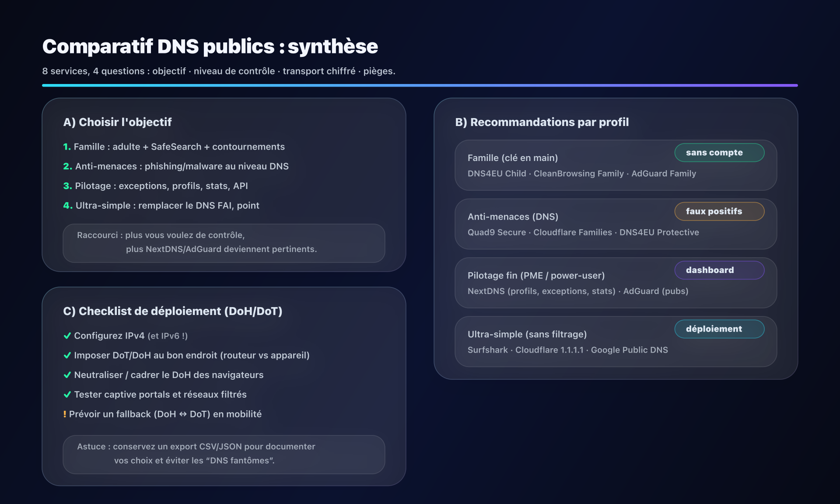
Task: Click checkmark next to Imposer DoT/DoH
Action: coord(67,356)
